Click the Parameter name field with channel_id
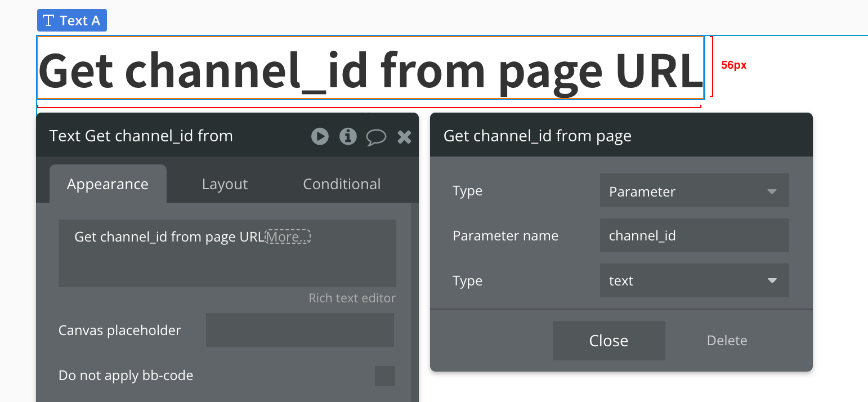Viewport: 868px width, 402px height. (x=693, y=236)
